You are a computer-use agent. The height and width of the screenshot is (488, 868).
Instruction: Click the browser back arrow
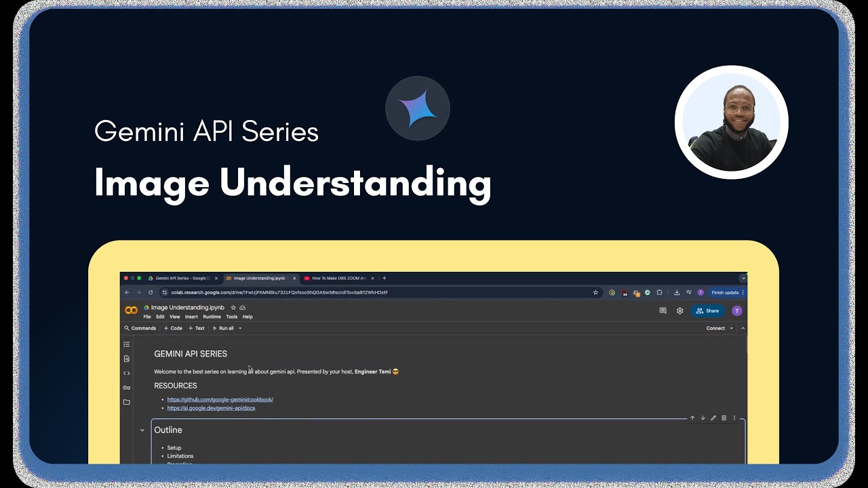pyautogui.click(x=127, y=293)
